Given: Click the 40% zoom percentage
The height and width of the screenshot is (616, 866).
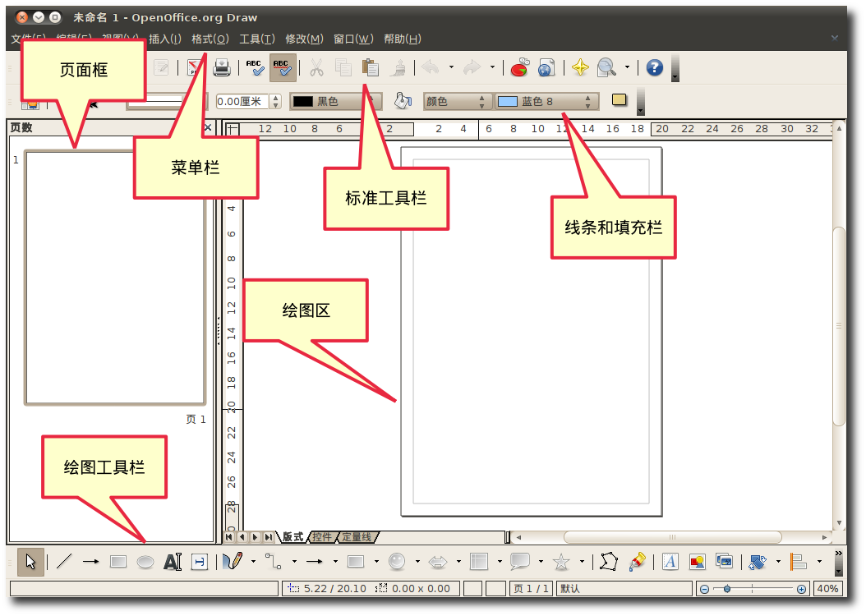Looking at the screenshot, I should point(827,588).
